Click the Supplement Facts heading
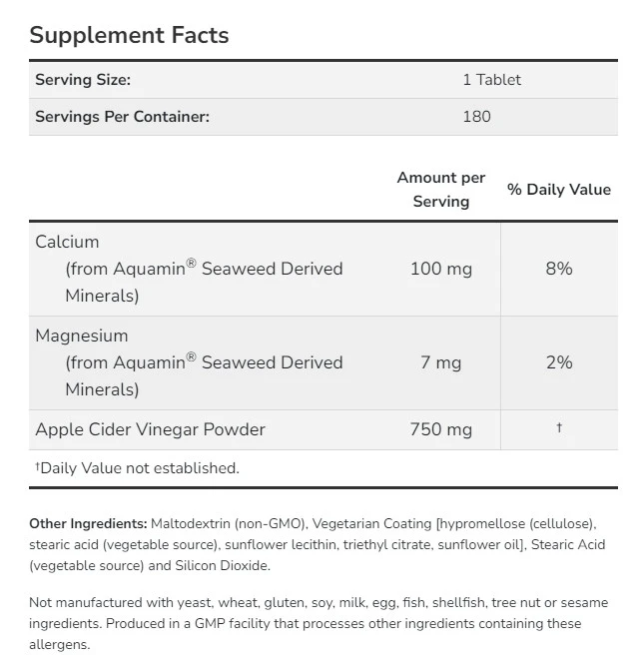 point(129,36)
